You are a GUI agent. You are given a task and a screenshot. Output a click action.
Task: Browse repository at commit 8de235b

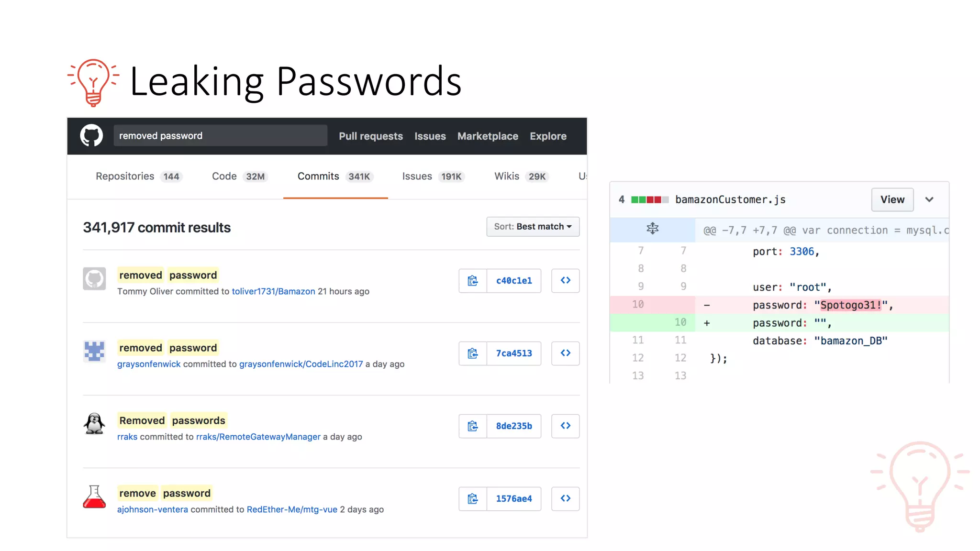(566, 426)
